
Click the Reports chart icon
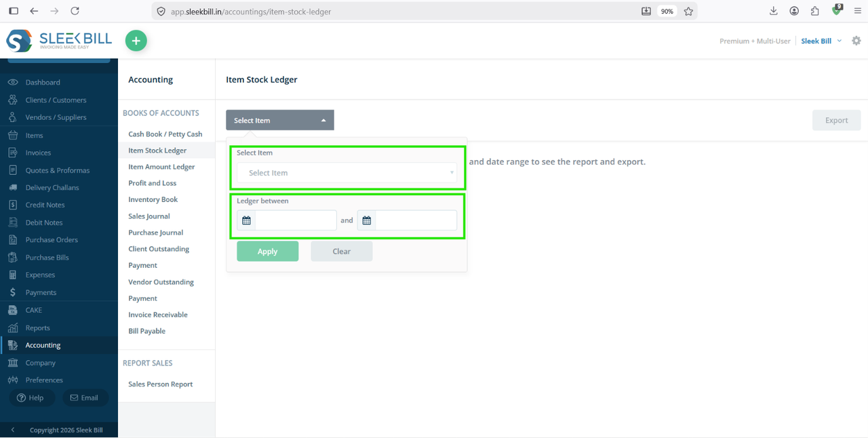pyautogui.click(x=12, y=327)
